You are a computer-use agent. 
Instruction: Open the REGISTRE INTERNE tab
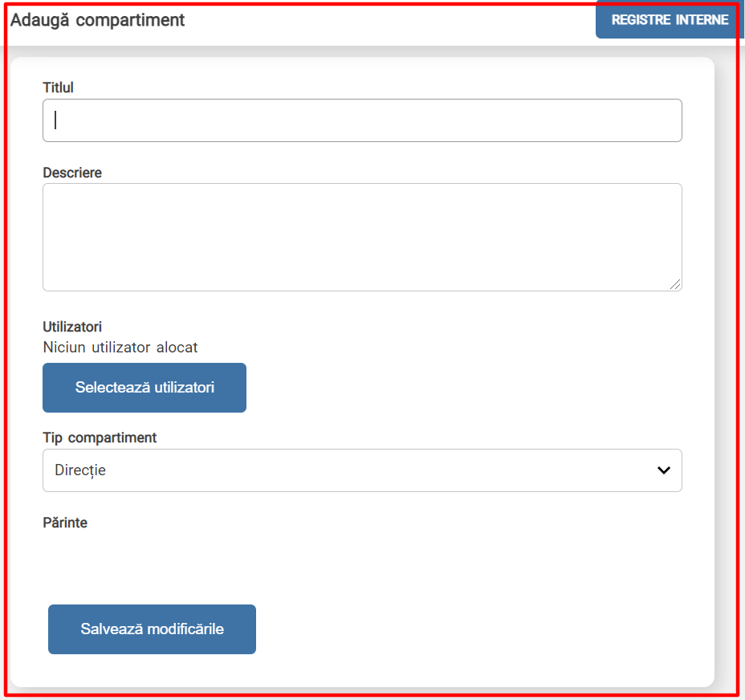point(669,20)
